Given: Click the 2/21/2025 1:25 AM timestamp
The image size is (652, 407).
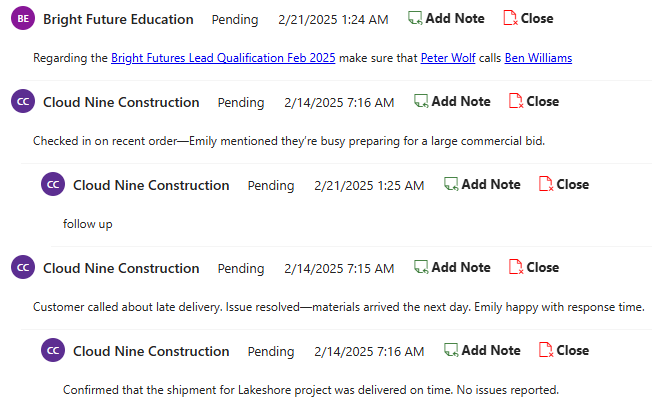Looking at the screenshot, I should pos(369,185).
